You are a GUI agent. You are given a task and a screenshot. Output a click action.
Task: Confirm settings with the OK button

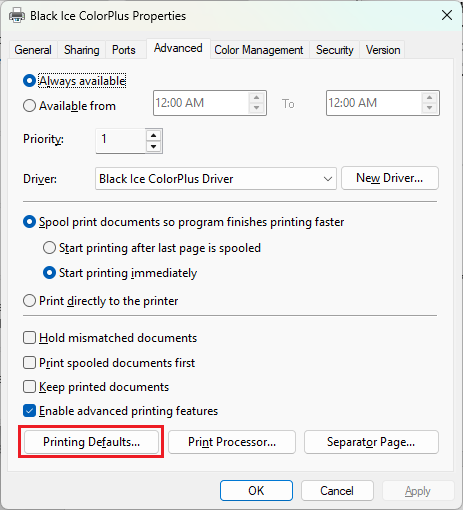256,490
